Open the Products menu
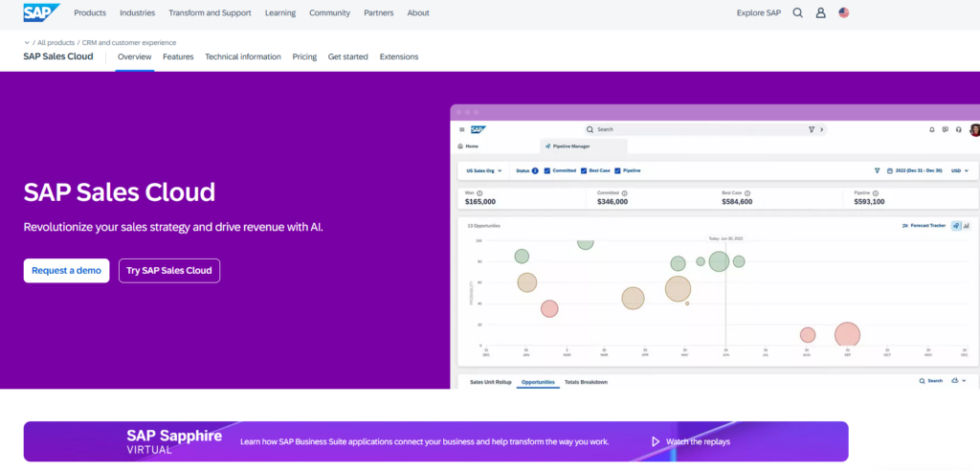The height and width of the screenshot is (471, 980). pos(90,12)
